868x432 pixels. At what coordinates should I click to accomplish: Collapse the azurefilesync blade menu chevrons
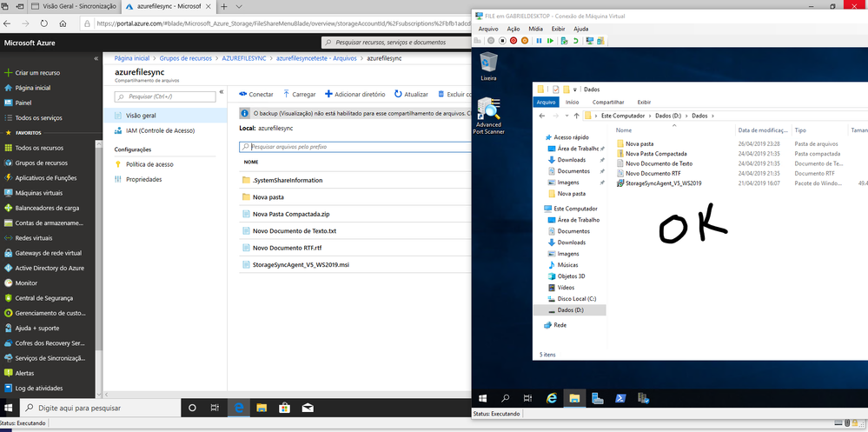pos(222,91)
